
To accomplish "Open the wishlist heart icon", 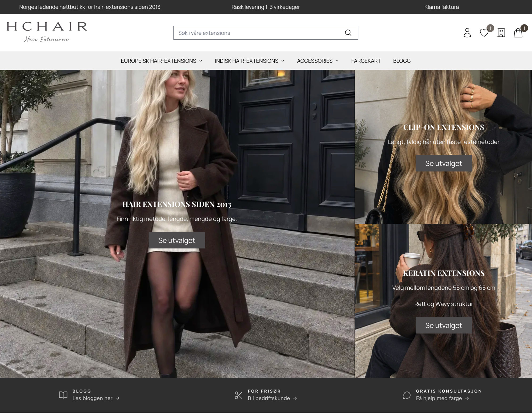I will (484, 33).
